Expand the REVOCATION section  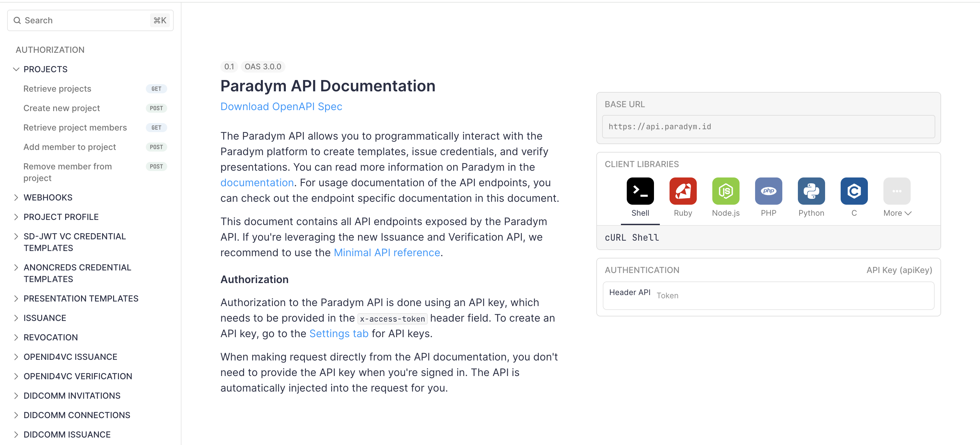16,337
